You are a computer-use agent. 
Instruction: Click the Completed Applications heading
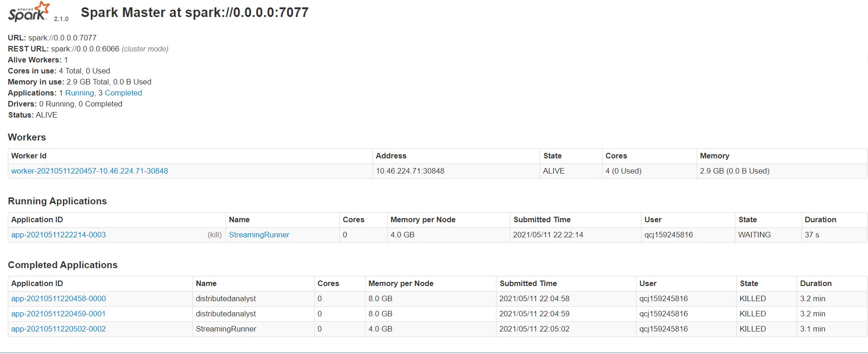[63, 265]
